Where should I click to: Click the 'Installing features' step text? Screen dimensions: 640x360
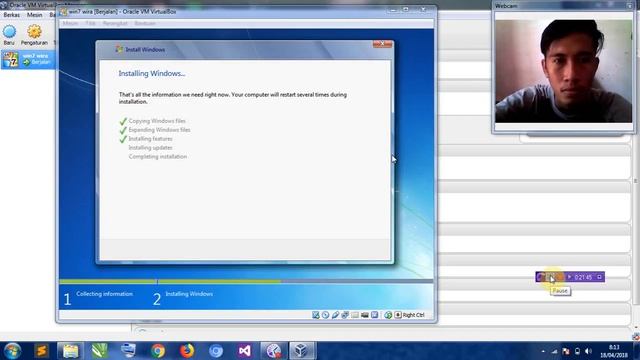point(151,139)
